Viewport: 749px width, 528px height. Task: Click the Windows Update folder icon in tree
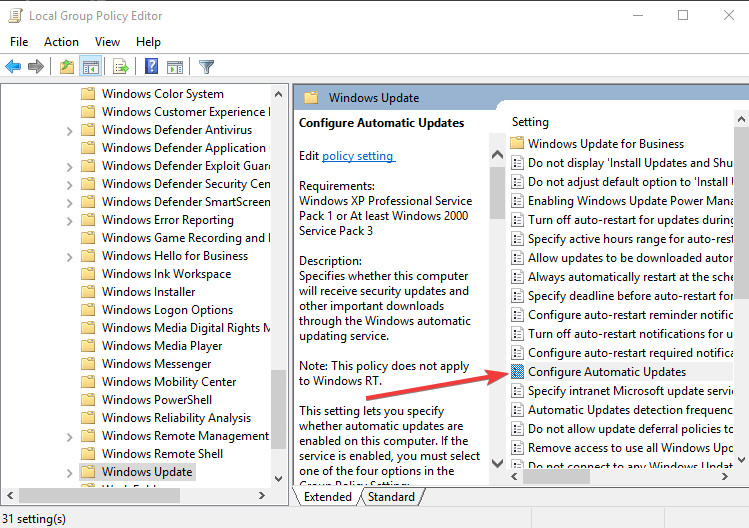88,472
